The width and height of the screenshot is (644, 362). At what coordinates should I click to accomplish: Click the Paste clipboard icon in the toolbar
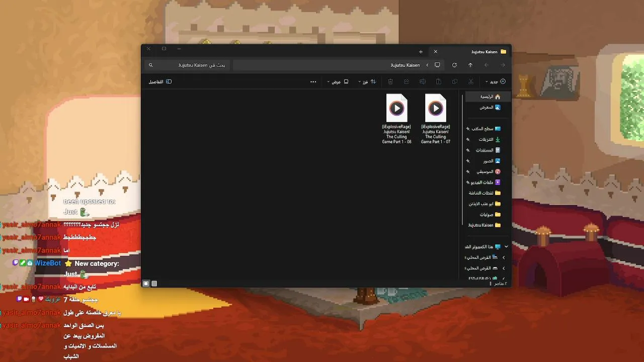[x=439, y=81]
